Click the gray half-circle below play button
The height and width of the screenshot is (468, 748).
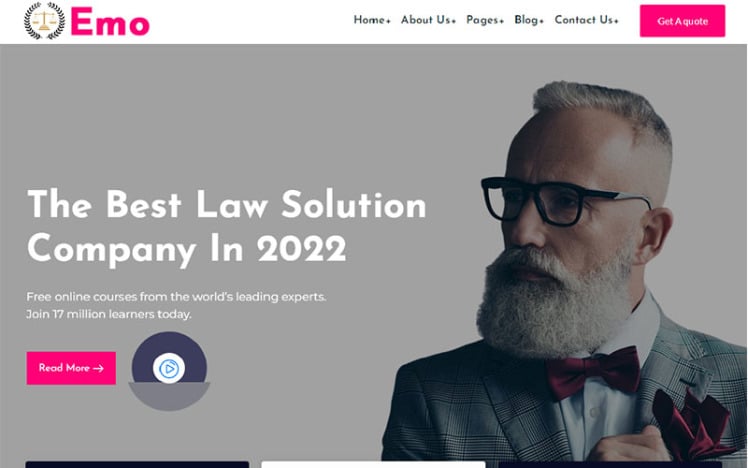[169, 396]
